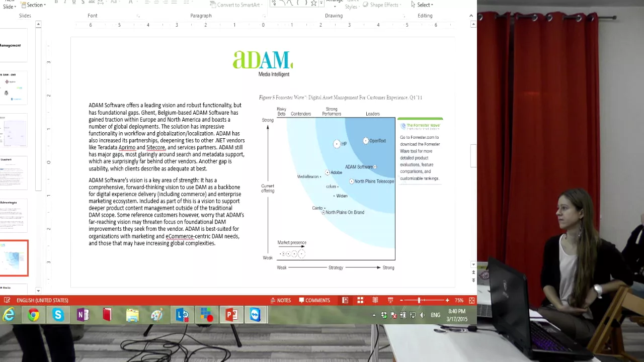The image size is (644, 362).
Task: Fit slide to current window
Action: click(471, 300)
